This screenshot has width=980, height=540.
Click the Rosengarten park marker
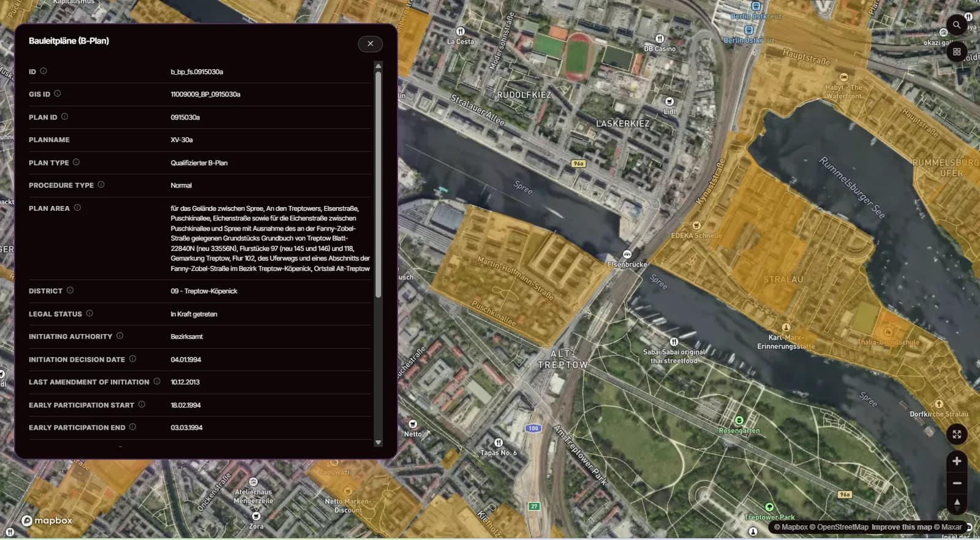[739, 420]
